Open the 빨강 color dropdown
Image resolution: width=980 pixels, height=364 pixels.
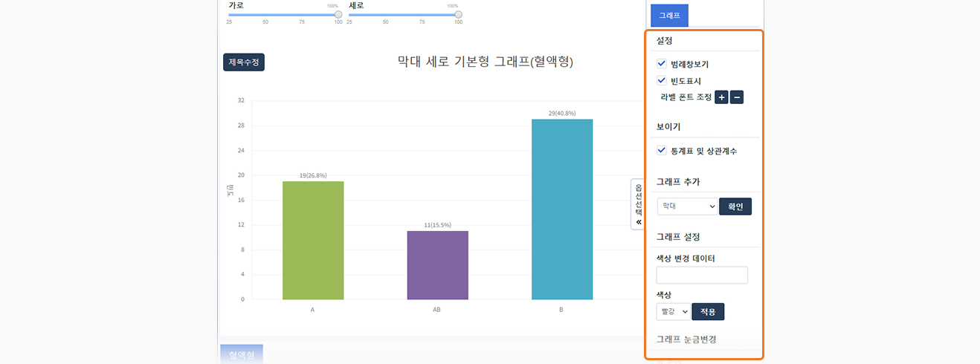tap(673, 311)
